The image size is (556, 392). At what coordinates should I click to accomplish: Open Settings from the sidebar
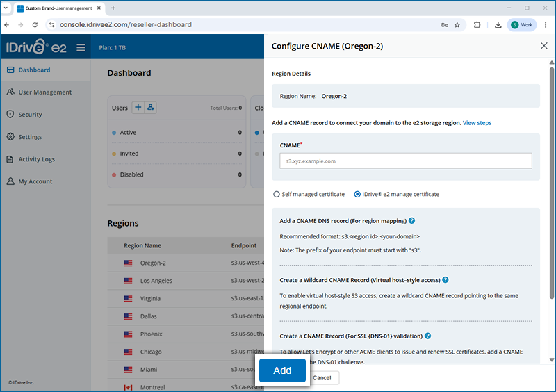pyautogui.click(x=45, y=137)
